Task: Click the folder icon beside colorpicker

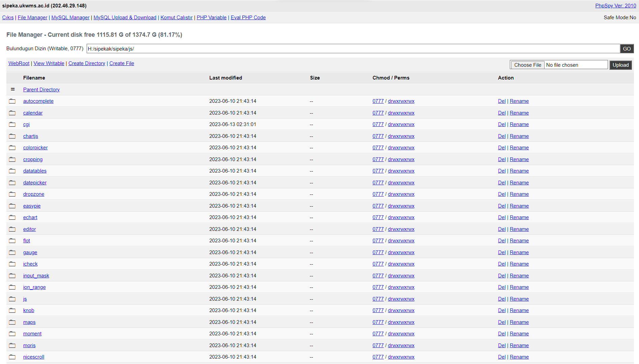Action: 12,148
